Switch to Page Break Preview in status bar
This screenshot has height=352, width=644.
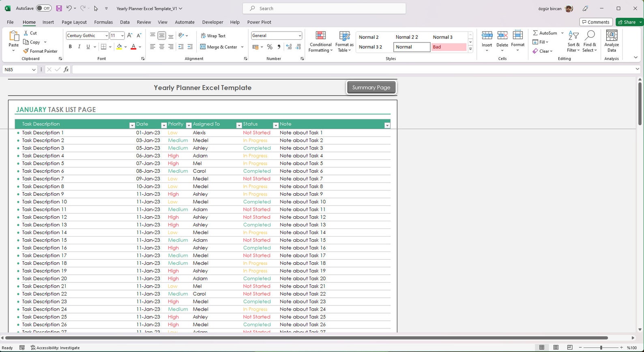(x=570, y=348)
